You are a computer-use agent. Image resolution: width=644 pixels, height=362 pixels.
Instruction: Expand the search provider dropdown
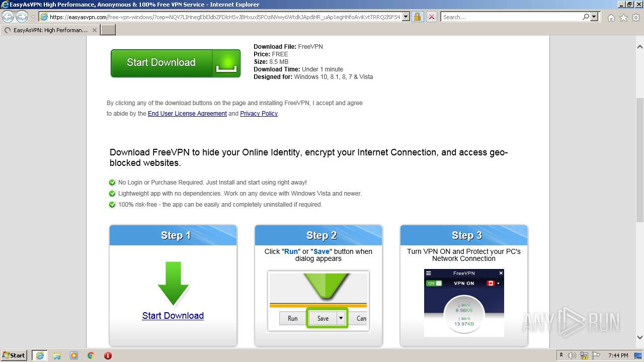(594, 17)
